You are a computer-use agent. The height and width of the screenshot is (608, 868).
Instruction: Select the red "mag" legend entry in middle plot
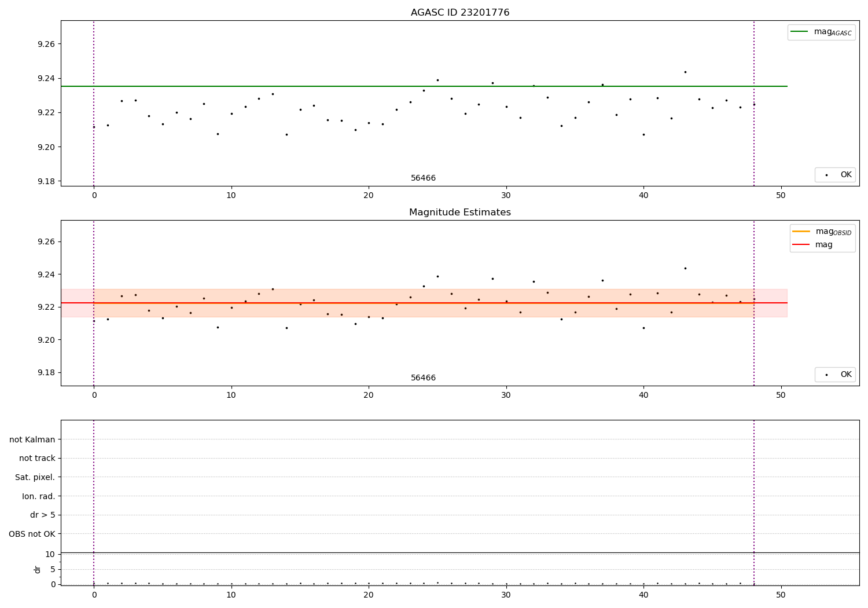(x=812, y=244)
